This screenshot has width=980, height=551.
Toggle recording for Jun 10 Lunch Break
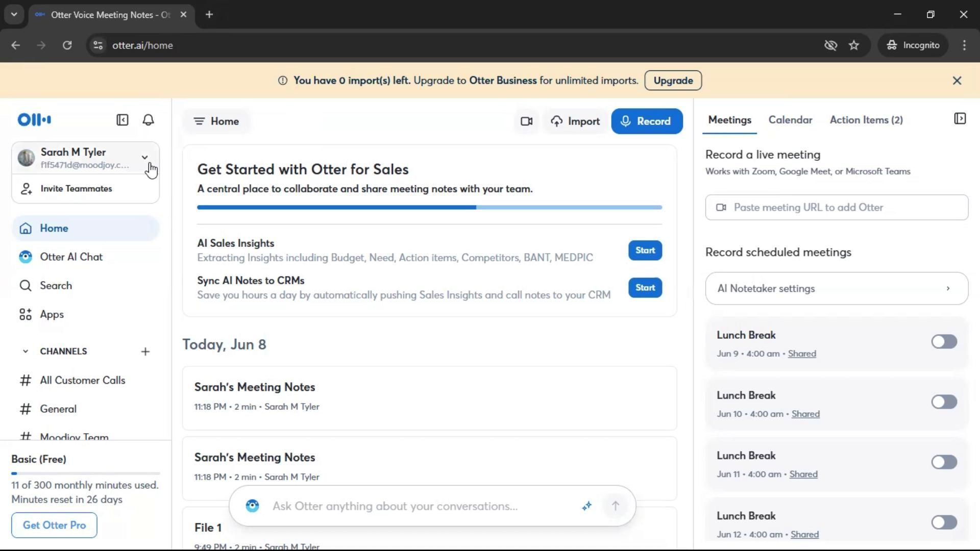(x=944, y=402)
